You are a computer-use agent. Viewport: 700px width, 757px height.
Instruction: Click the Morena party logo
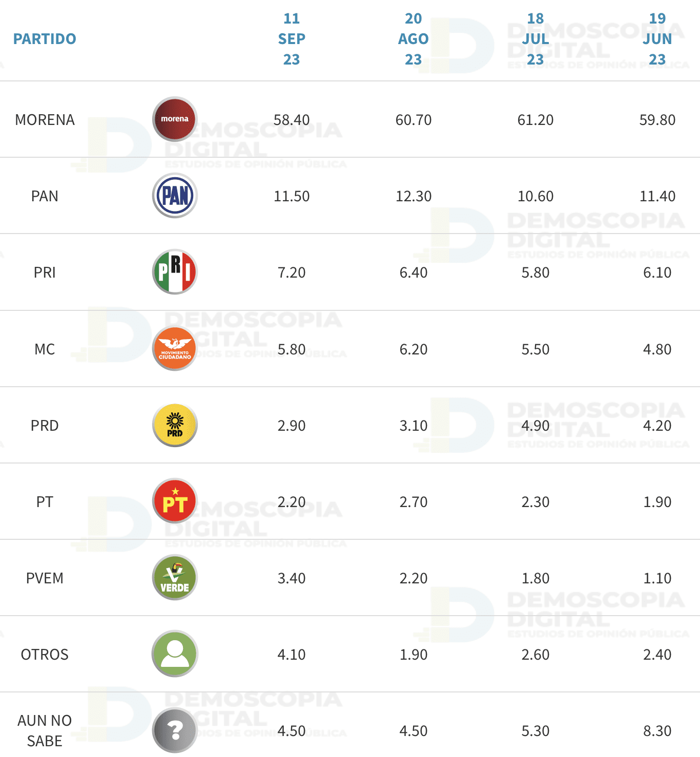tap(175, 119)
